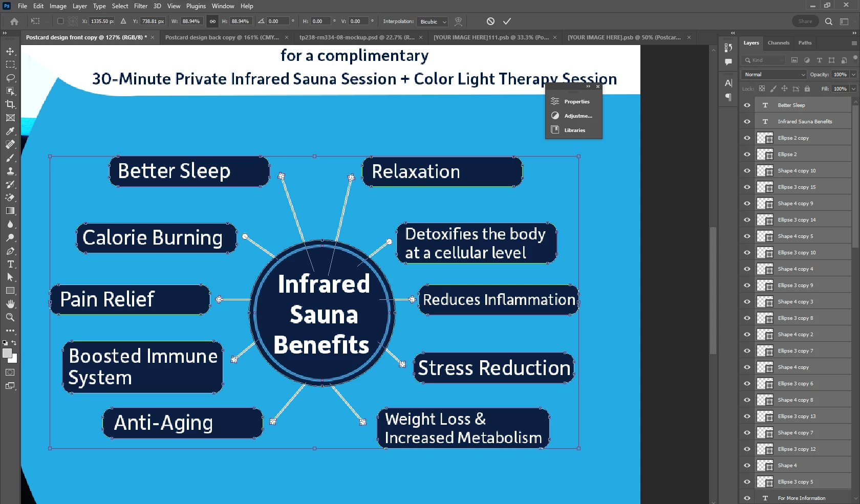Click the Share button

[x=805, y=21]
